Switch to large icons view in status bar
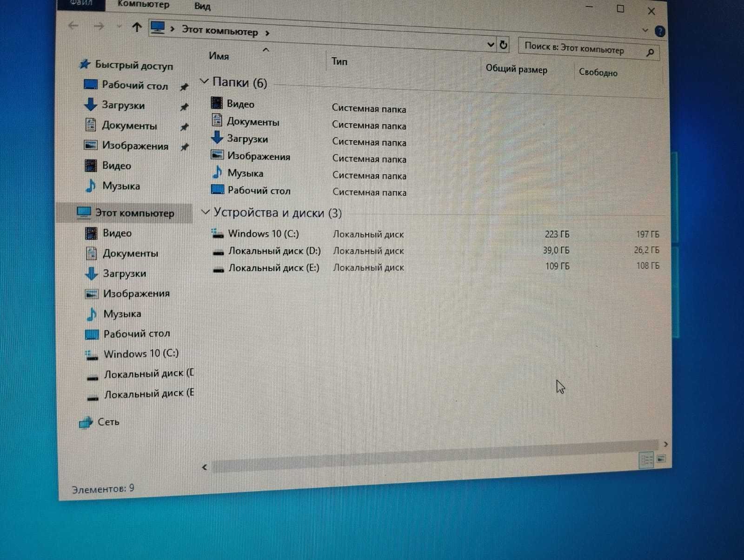Screen dimensions: 744x560 [x=661, y=459]
